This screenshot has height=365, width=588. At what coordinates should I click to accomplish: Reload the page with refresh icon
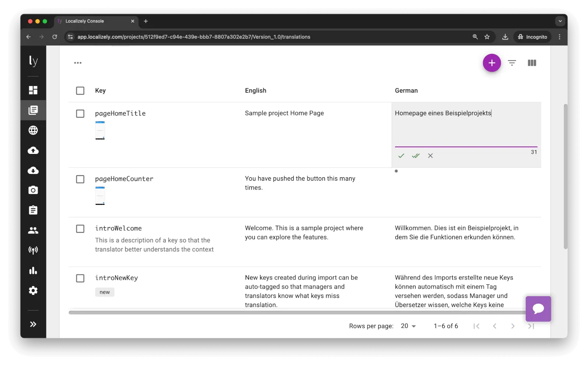point(54,37)
